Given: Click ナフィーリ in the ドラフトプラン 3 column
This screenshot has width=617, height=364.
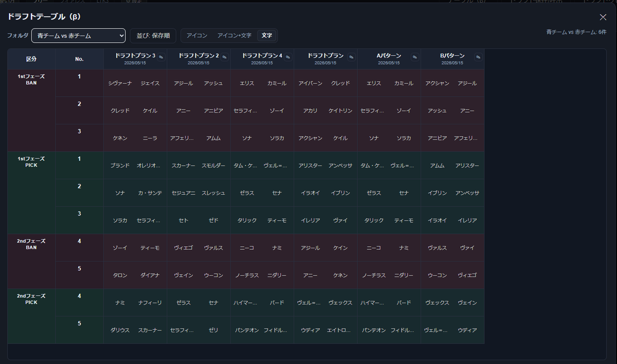Looking at the screenshot, I should coord(150,303).
